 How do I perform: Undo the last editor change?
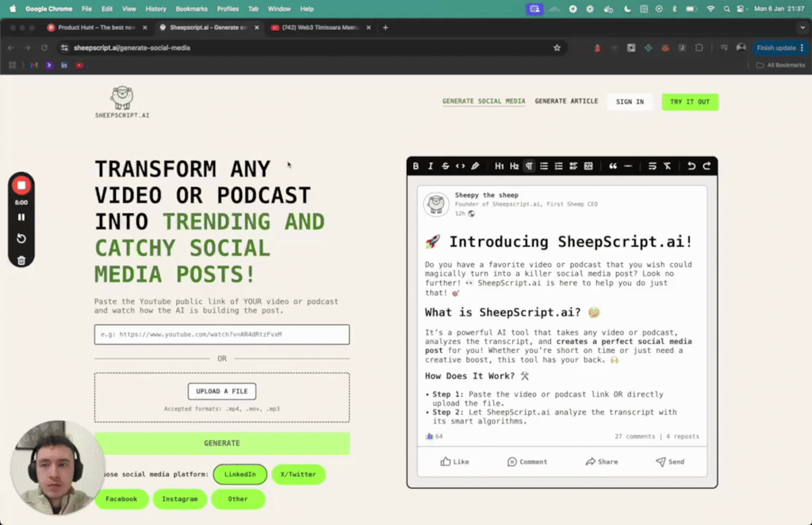[691, 167]
